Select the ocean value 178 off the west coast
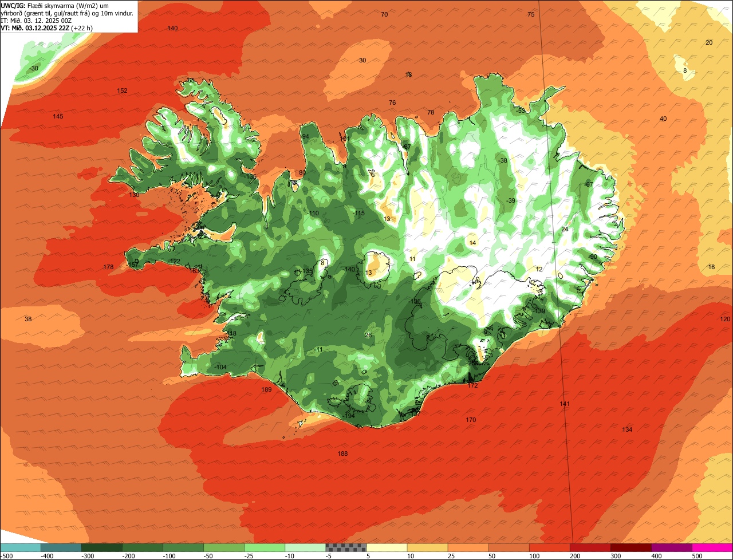Screen dimensions: 733x560 [108, 267]
